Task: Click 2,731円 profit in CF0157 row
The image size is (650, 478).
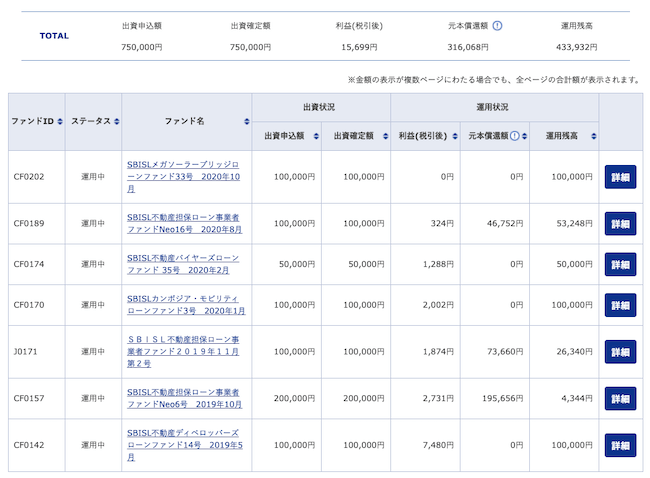Action: pyautogui.click(x=438, y=398)
